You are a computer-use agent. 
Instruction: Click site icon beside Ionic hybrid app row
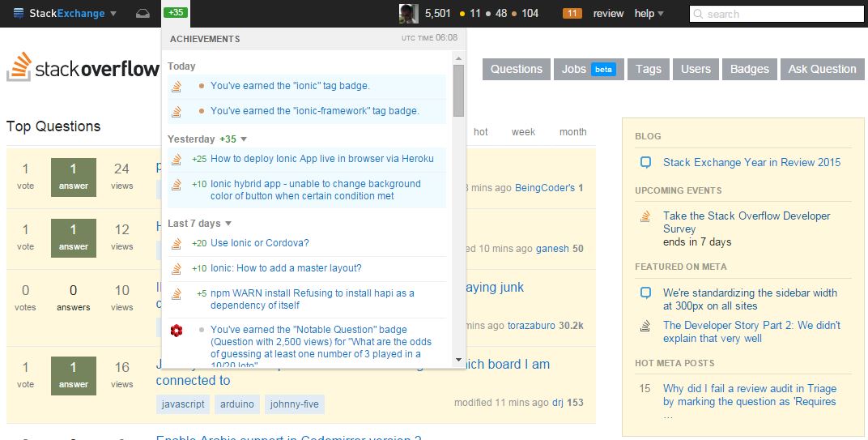click(177, 184)
